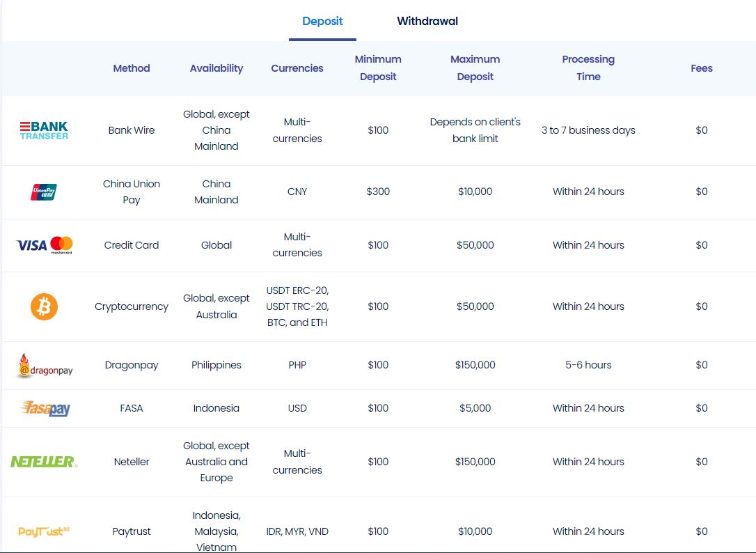756x553 pixels.
Task: Click the Bank Wire method name
Action: [x=132, y=130]
